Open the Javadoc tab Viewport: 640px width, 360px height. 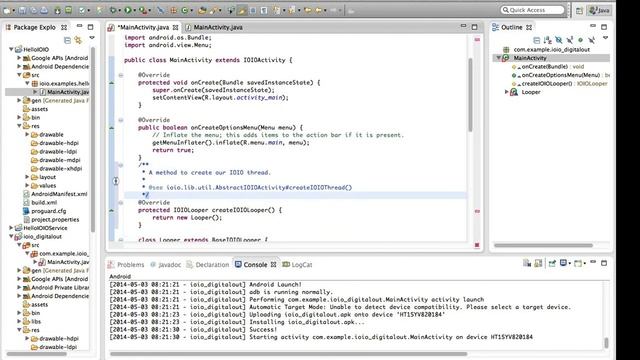coord(165,264)
